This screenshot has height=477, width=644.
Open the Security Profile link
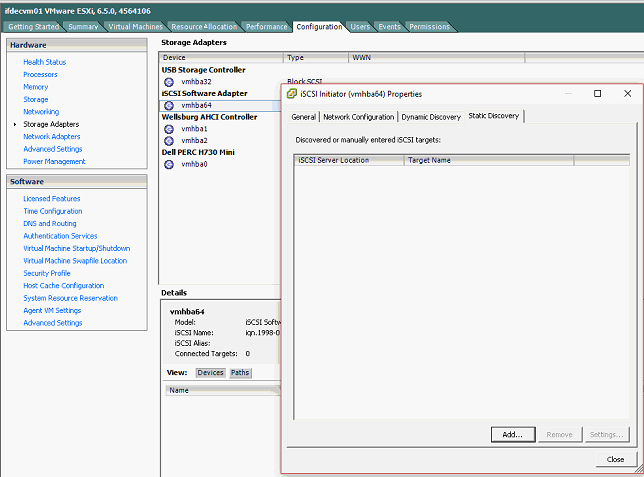click(x=47, y=273)
